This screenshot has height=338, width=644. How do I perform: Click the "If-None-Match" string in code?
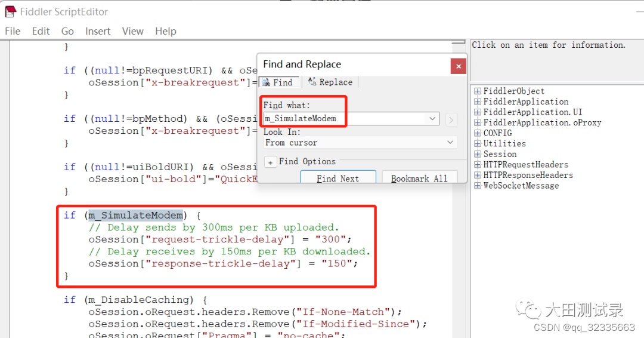coord(343,312)
